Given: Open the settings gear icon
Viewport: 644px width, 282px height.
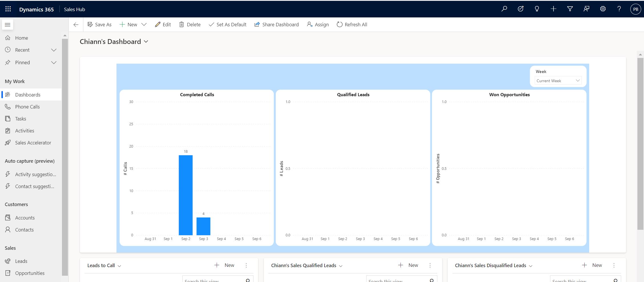Looking at the screenshot, I should coord(603,9).
